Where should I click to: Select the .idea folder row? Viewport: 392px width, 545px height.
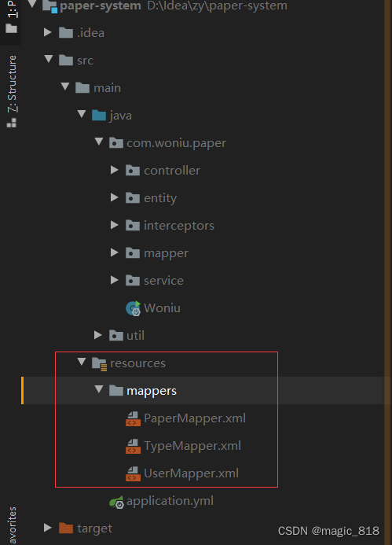tap(90, 33)
